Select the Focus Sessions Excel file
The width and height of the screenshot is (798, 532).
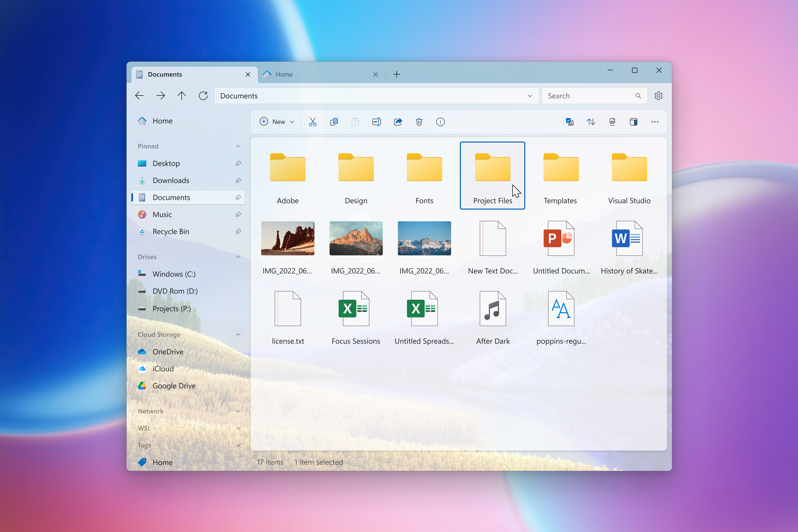[356, 317]
